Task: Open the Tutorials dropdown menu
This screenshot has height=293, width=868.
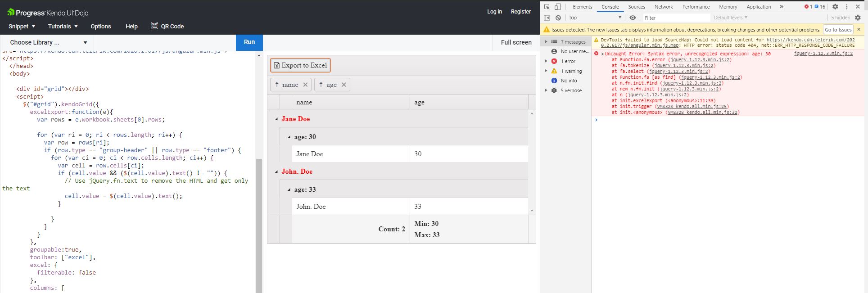Action: tap(63, 26)
